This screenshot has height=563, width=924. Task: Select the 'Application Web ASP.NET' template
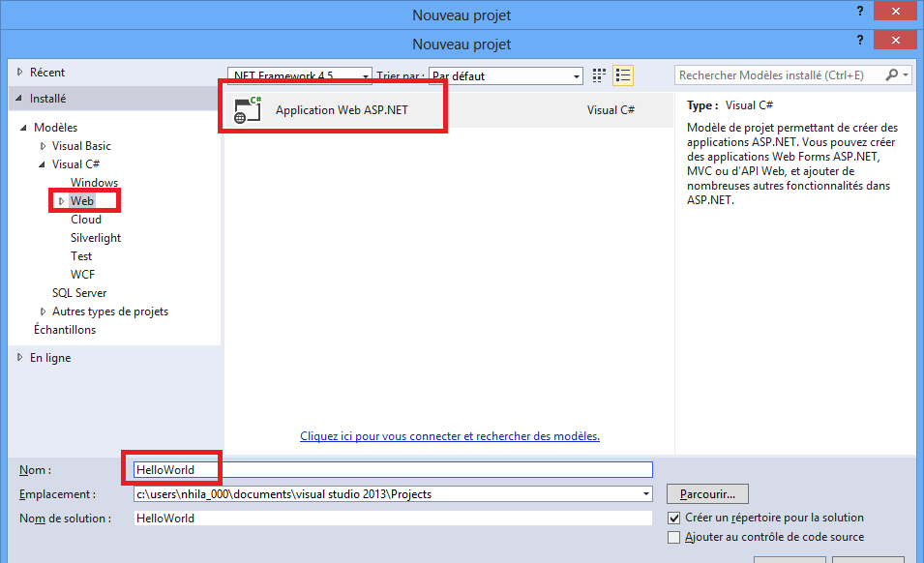[x=448, y=109]
